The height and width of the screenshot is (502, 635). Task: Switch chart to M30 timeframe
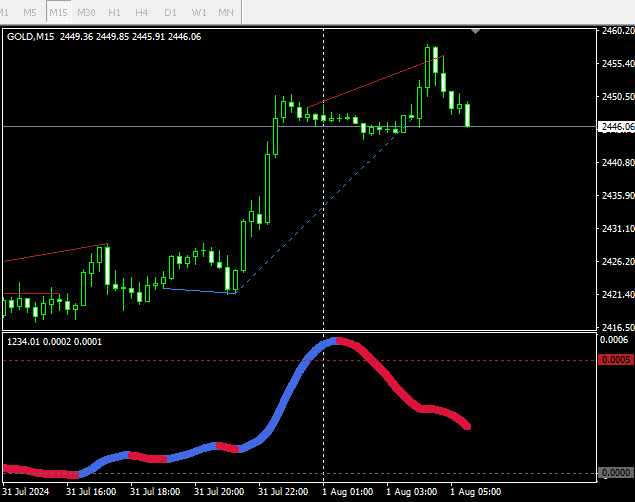(x=87, y=12)
